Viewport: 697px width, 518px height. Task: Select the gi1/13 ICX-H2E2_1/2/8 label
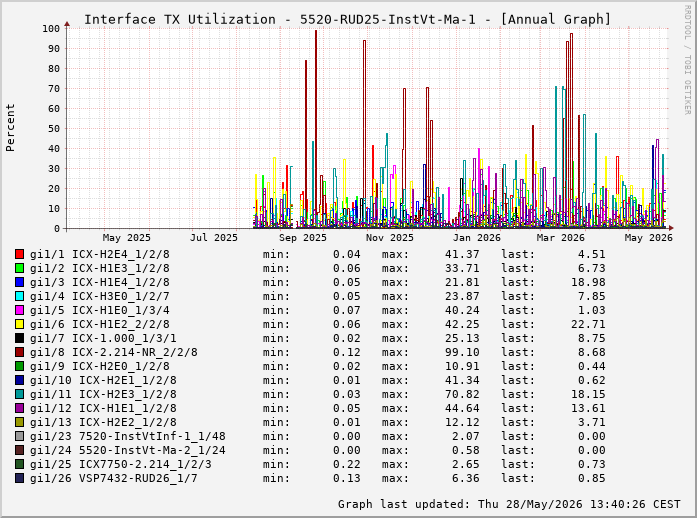[103, 422]
